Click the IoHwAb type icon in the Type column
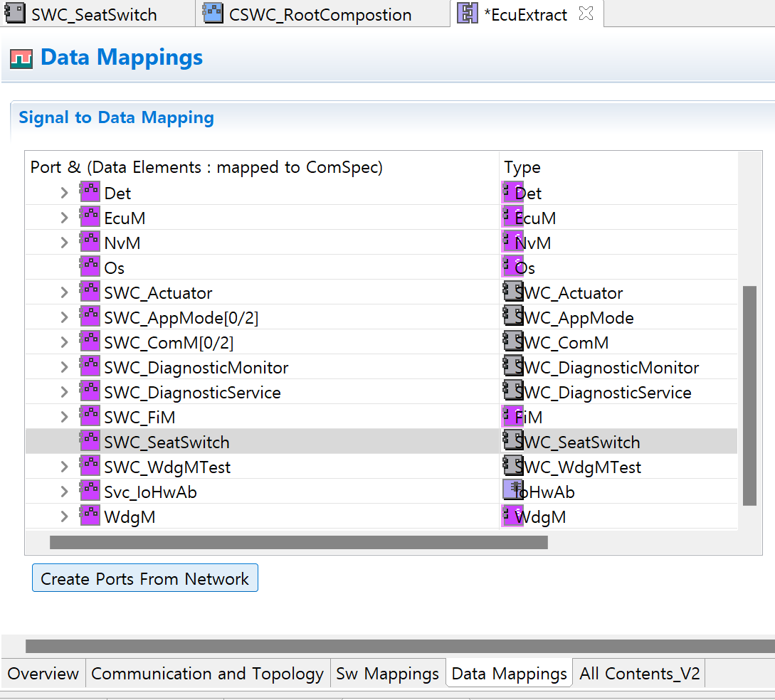Image resolution: width=775 pixels, height=700 pixels. coord(513,490)
